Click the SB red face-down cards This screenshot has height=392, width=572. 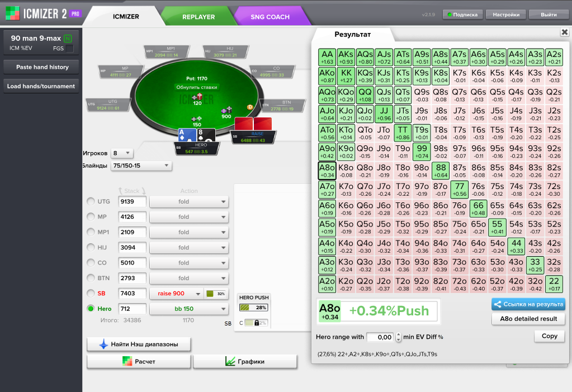(253, 124)
